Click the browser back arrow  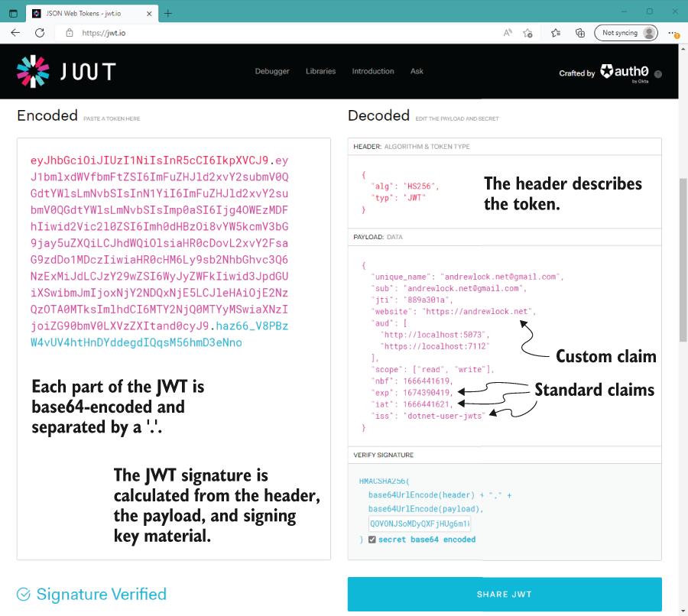(x=15, y=33)
